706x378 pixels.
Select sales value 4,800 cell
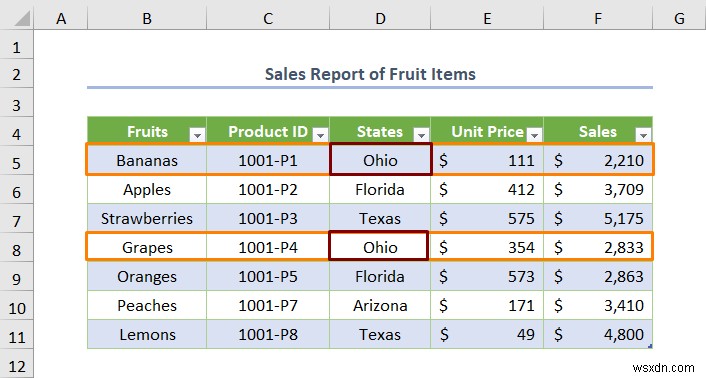tap(598, 334)
